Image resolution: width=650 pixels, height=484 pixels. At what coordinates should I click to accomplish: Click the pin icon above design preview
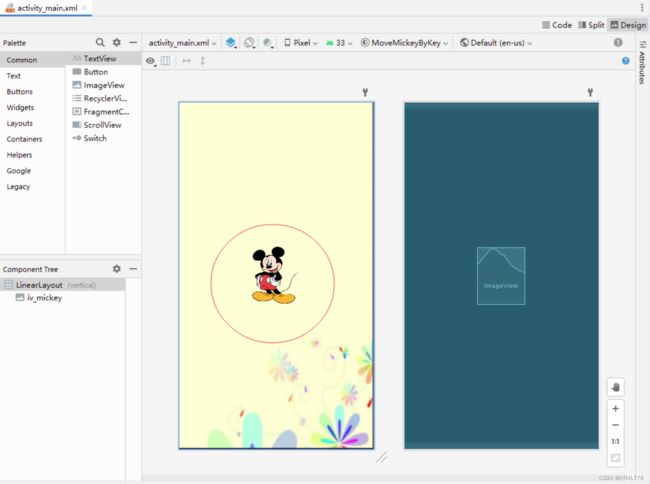click(365, 92)
